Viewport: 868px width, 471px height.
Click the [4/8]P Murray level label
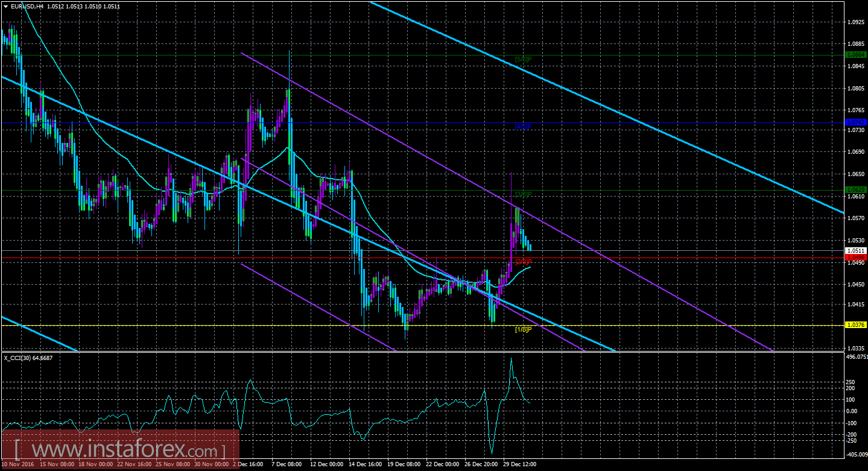(x=523, y=127)
